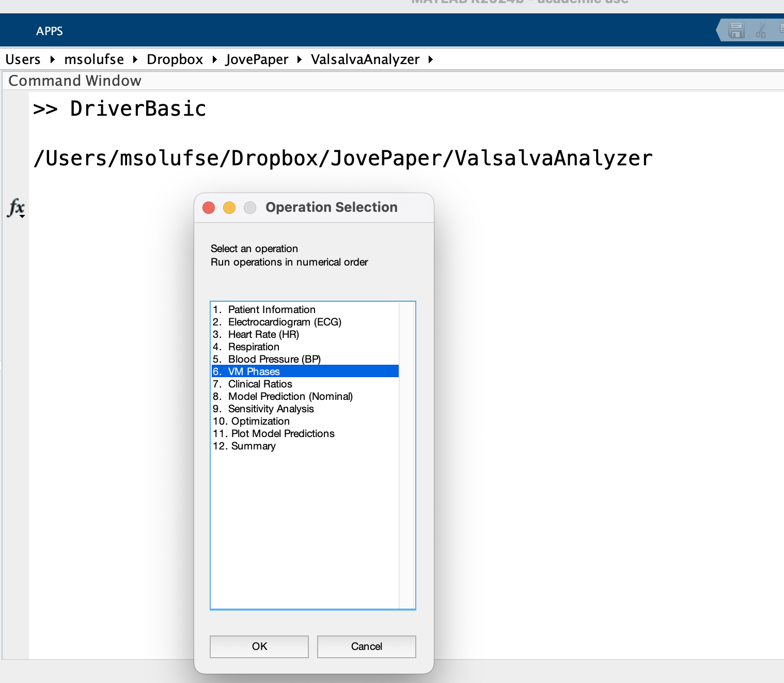Screen dimensions: 784x683
Task: Expand the arrow after ValsalvaAnalyzer
Action: click(x=430, y=59)
